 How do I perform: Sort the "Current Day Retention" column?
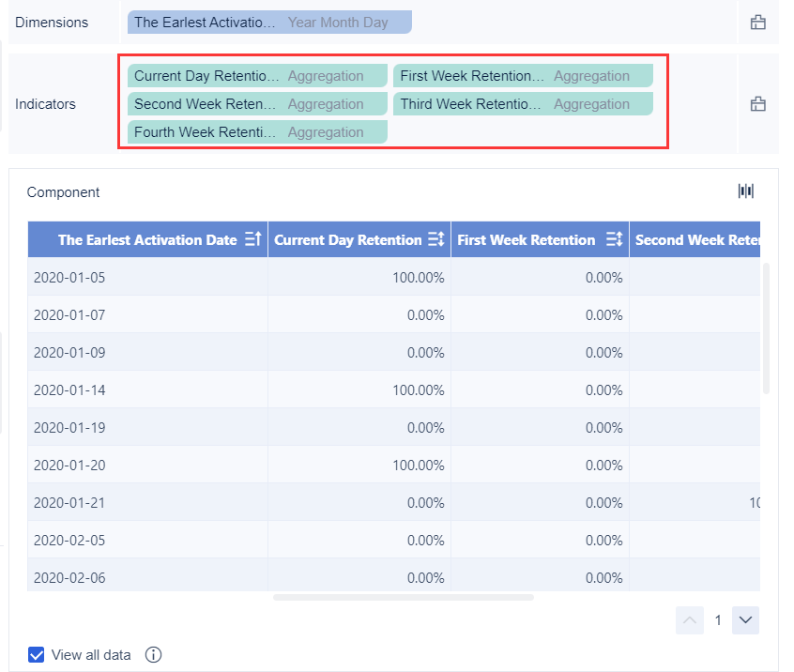tap(435, 240)
